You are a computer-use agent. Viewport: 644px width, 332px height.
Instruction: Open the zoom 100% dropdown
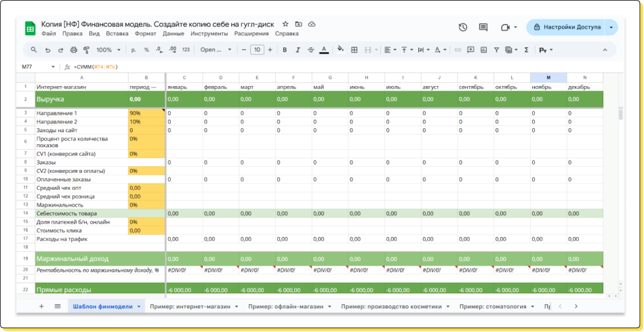pyautogui.click(x=108, y=50)
